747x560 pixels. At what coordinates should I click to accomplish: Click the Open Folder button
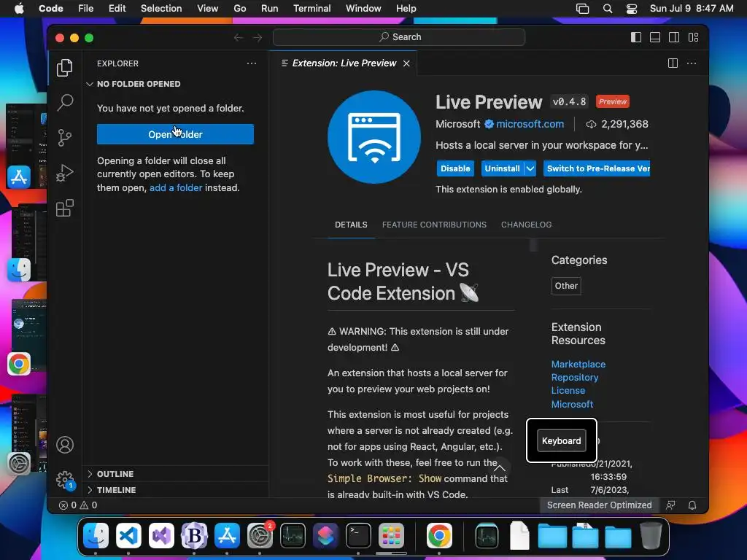pos(175,134)
